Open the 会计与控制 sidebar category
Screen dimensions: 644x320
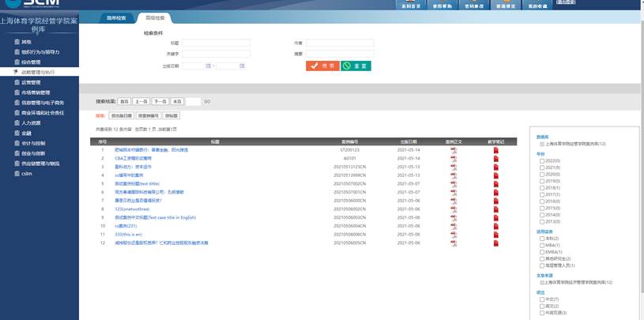point(34,144)
